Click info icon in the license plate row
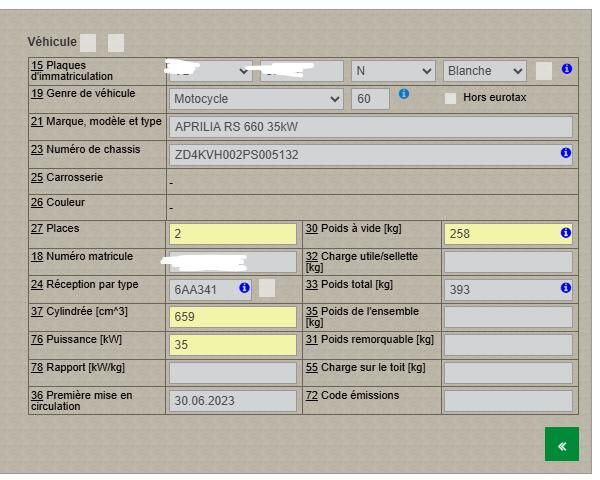 [x=566, y=70]
